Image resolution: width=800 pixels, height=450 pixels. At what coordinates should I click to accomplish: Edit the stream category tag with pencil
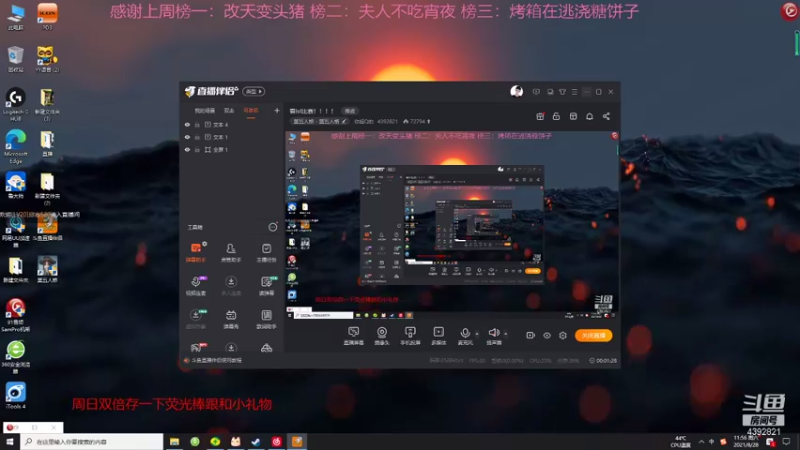344,121
